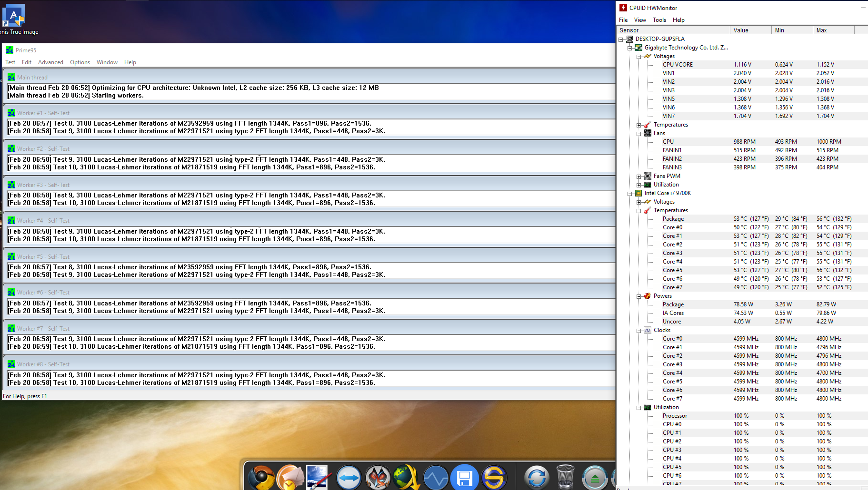The image size is (868, 490).
Task: Open the File menu in HWMonitor
Action: tap(623, 20)
